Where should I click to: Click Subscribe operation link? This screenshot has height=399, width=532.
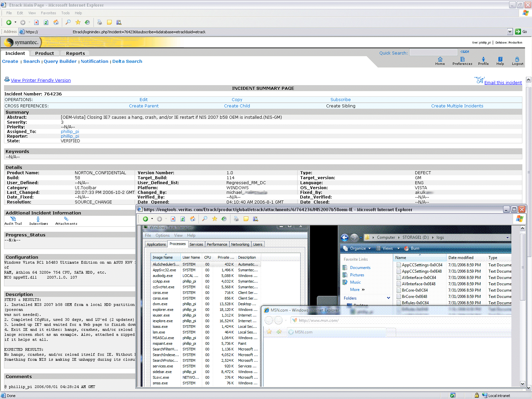pyautogui.click(x=340, y=99)
